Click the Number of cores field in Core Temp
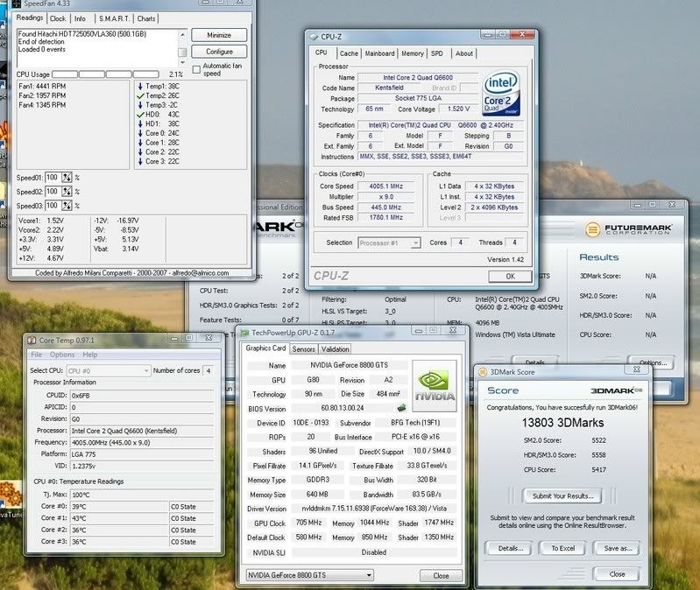The width and height of the screenshot is (700, 590). point(209,370)
